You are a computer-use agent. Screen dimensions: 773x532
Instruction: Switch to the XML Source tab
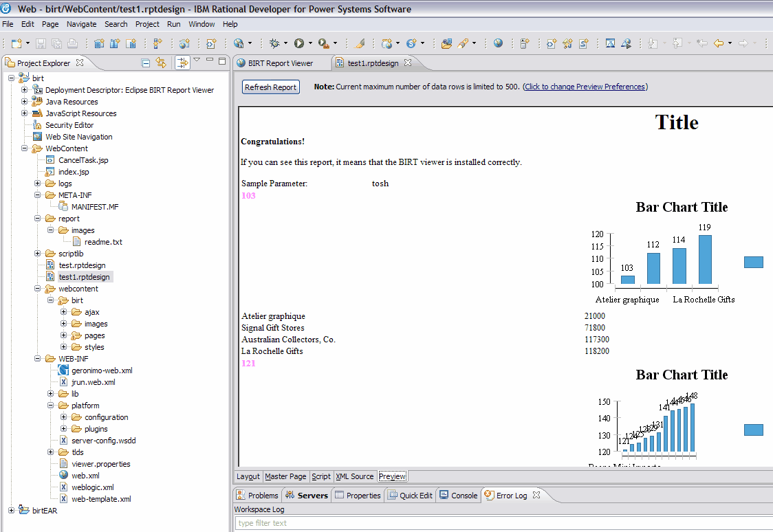coord(355,476)
